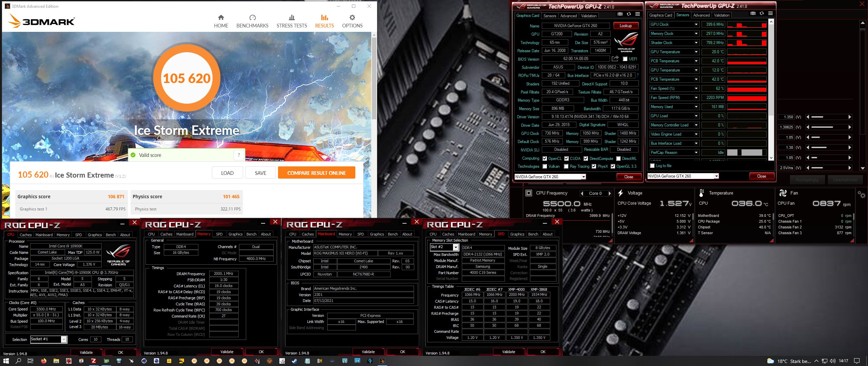
Task: Click the Valid score question mark help
Action: click(239, 155)
